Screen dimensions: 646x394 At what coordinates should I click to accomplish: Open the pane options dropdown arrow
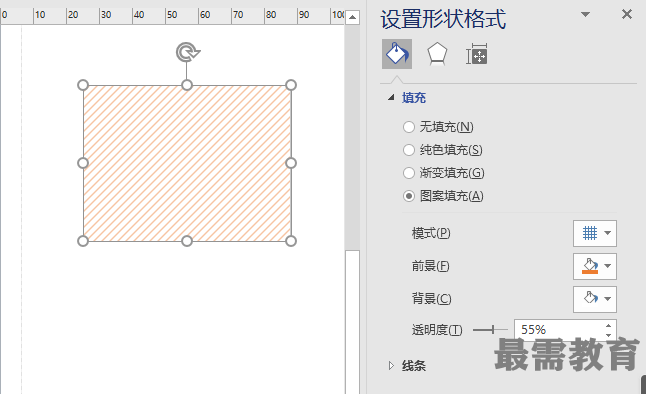pos(585,14)
